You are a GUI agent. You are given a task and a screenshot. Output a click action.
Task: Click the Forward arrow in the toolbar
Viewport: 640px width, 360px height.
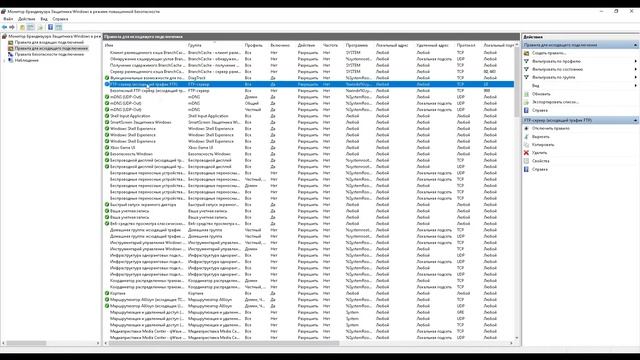[12, 27]
